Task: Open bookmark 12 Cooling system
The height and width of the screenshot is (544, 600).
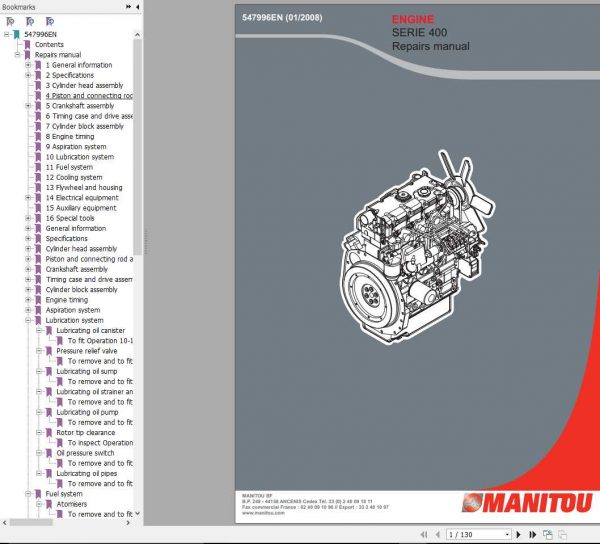Action: 74,177
